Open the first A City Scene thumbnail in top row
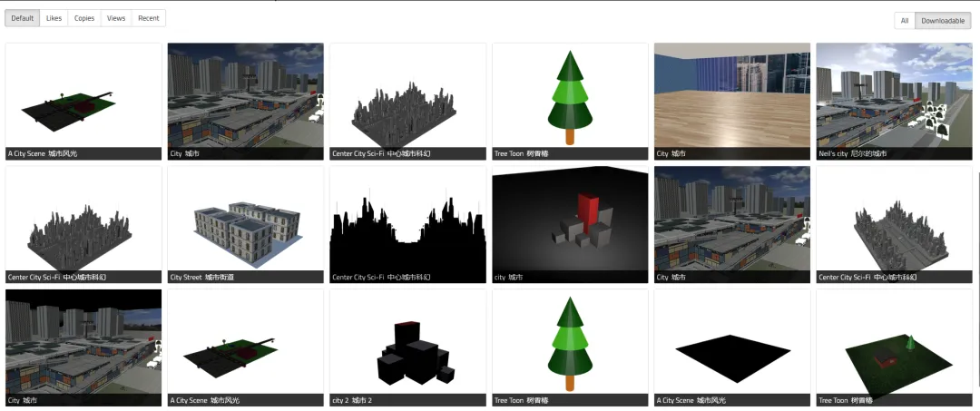 (83, 95)
